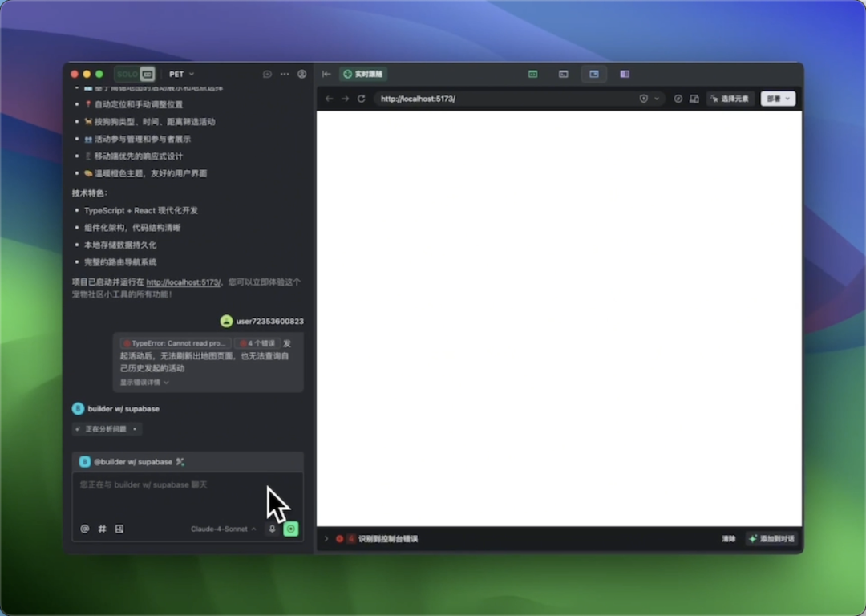Click the # context icon in chat input
The width and height of the screenshot is (866, 616).
102,529
